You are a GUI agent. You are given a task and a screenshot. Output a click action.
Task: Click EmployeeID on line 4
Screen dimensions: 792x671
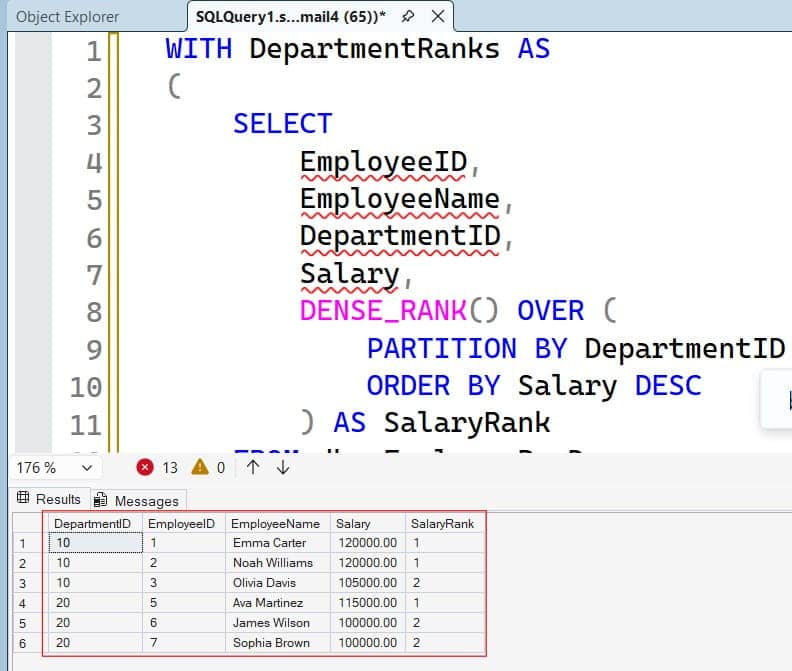pyautogui.click(x=383, y=162)
